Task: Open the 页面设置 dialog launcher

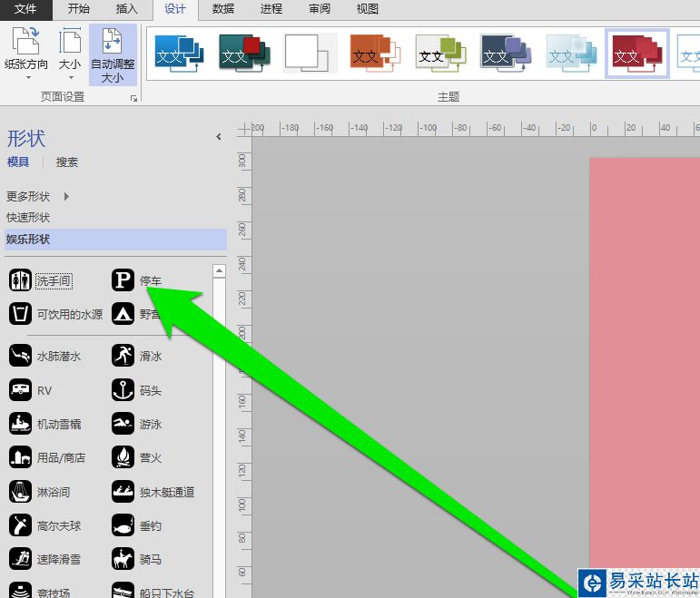Action: pyautogui.click(x=133, y=98)
